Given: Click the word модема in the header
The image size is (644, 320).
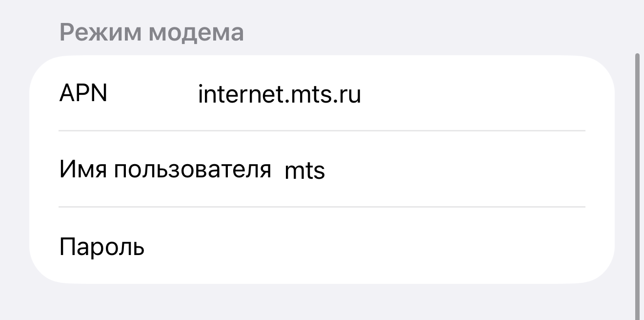Looking at the screenshot, I should (196, 33).
